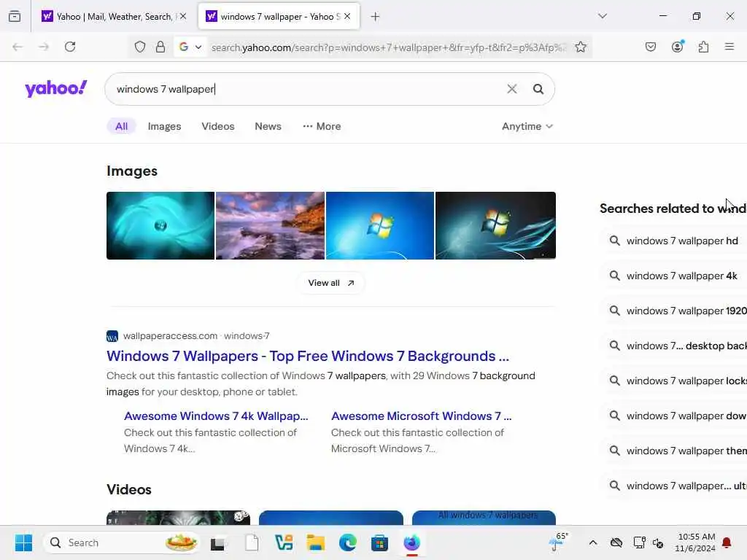
Task: Click the padlock site info icon
Action: [160, 47]
